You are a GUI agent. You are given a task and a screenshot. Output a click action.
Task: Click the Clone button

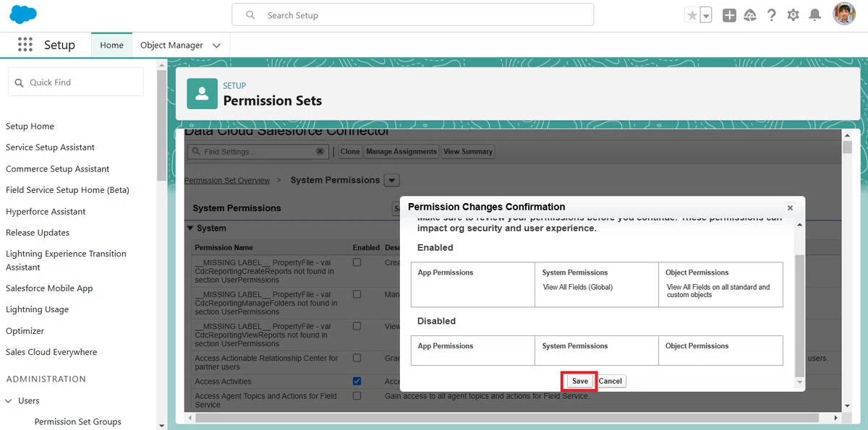pyautogui.click(x=350, y=152)
